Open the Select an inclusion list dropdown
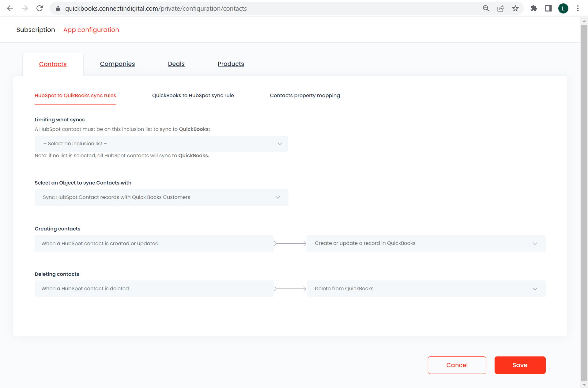588x388 pixels. pyautogui.click(x=161, y=143)
